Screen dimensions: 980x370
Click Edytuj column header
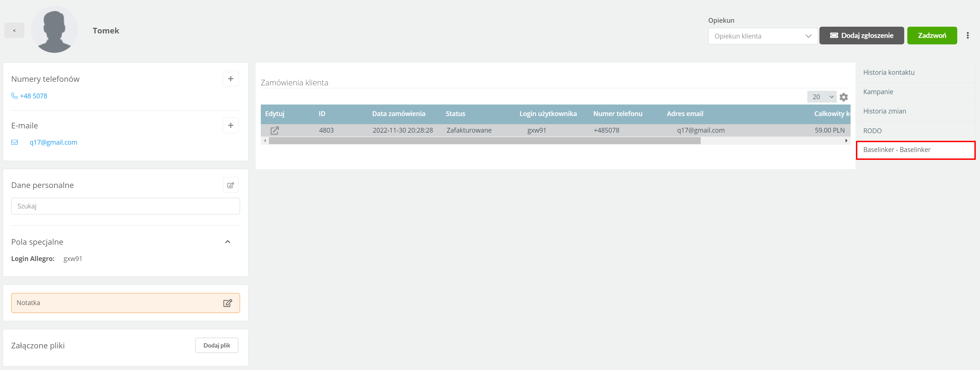click(275, 114)
